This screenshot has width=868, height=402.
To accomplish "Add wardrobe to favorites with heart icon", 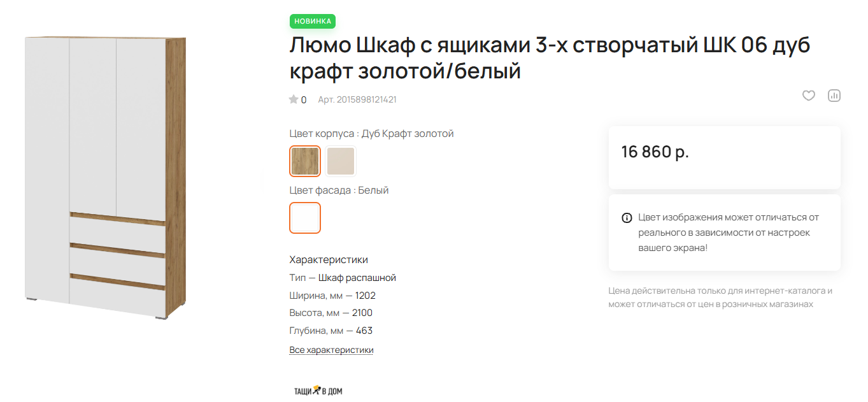I will tap(808, 96).
